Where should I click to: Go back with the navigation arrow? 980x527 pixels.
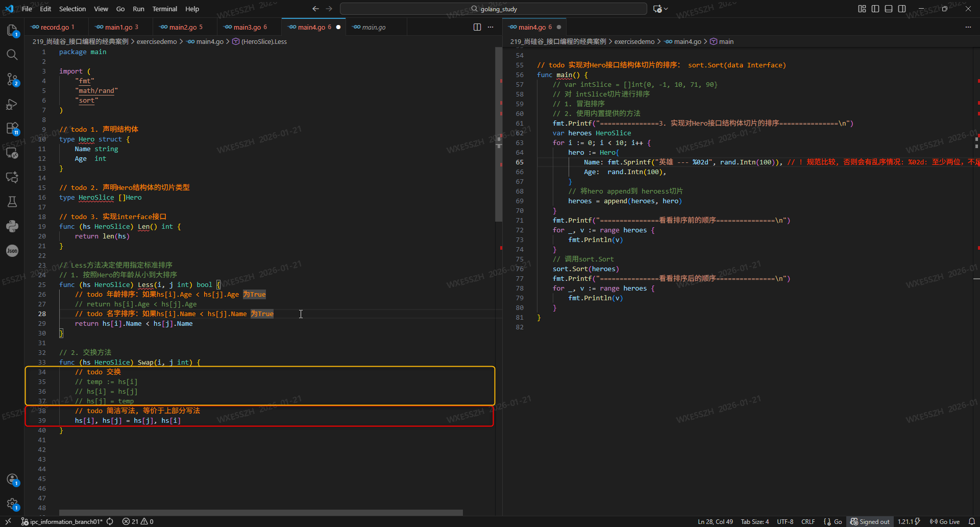(x=315, y=9)
